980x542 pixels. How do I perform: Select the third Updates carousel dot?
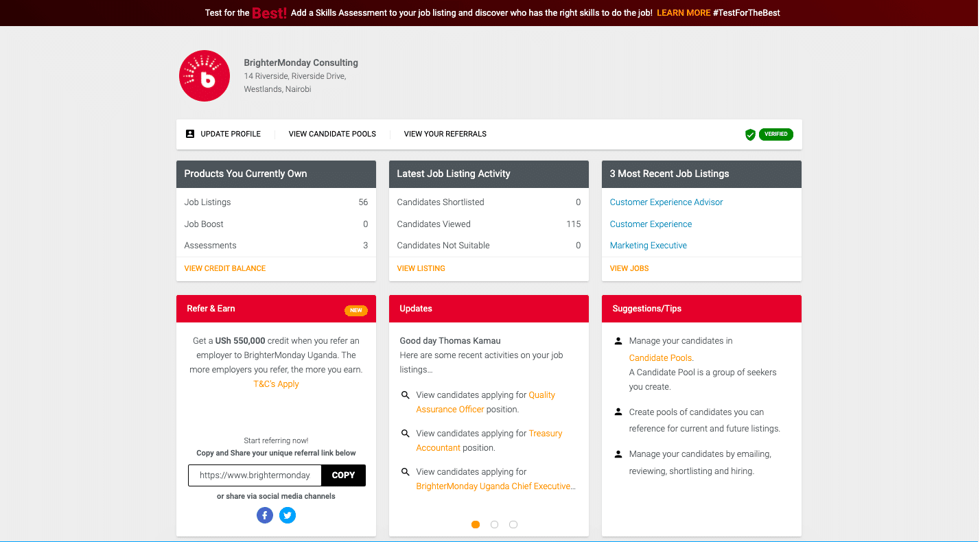pyautogui.click(x=513, y=524)
